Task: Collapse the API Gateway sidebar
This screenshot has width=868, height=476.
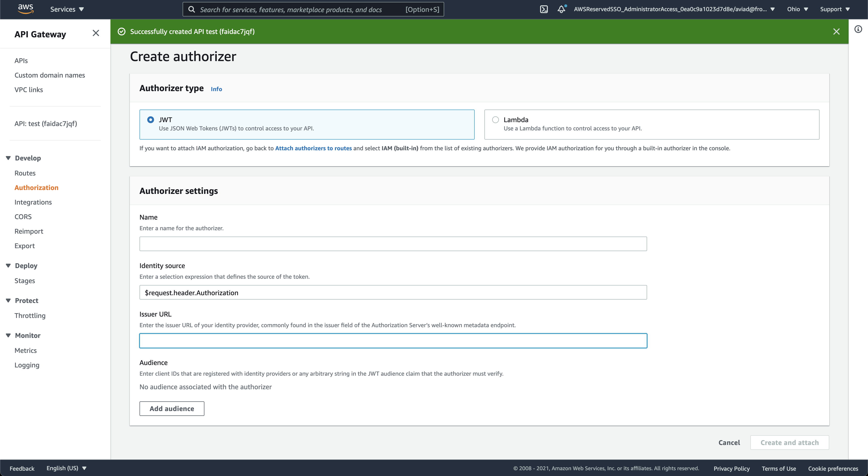Action: pyautogui.click(x=96, y=33)
